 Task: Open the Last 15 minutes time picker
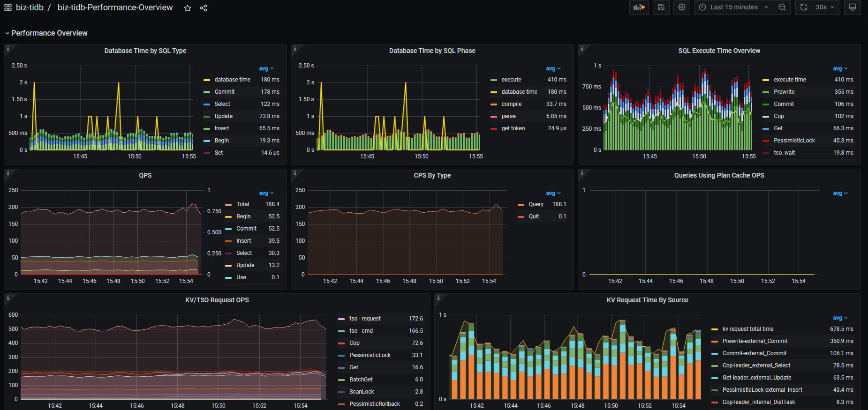(x=734, y=7)
